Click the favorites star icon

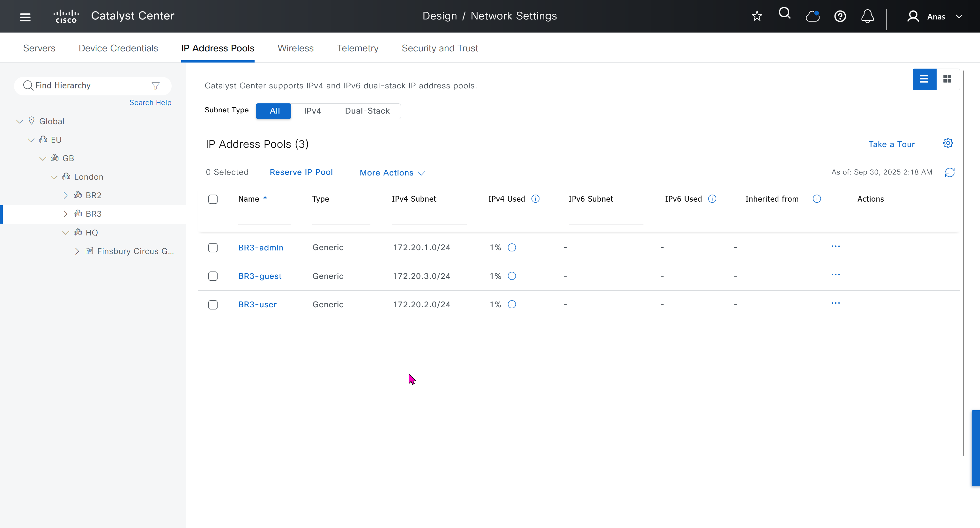click(x=757, y=16)
